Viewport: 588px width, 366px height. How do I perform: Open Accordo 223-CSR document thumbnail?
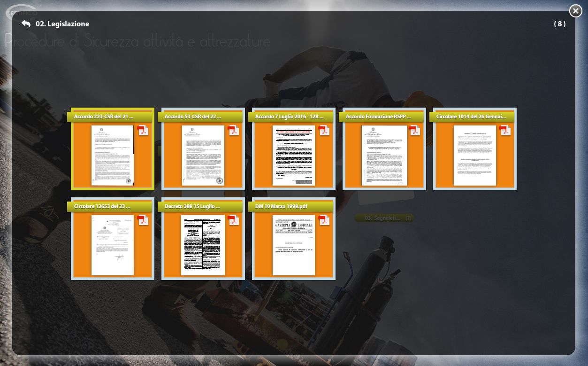click(113, 155)
